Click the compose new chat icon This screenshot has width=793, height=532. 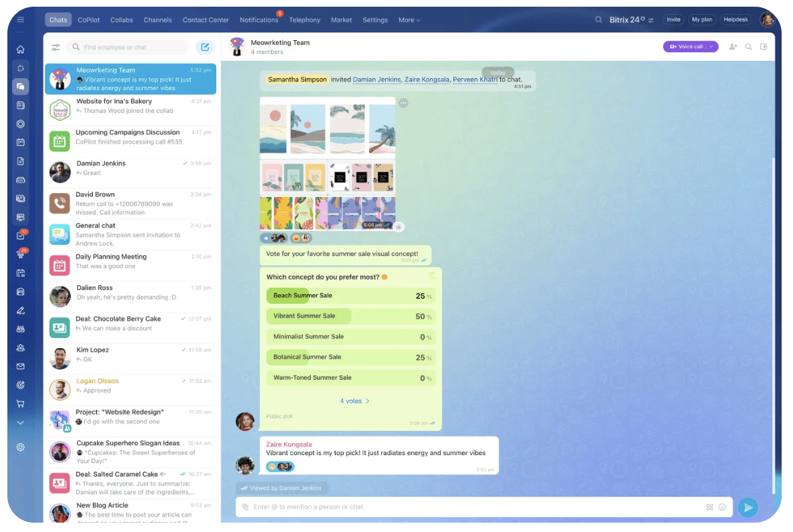click(205, 47)
